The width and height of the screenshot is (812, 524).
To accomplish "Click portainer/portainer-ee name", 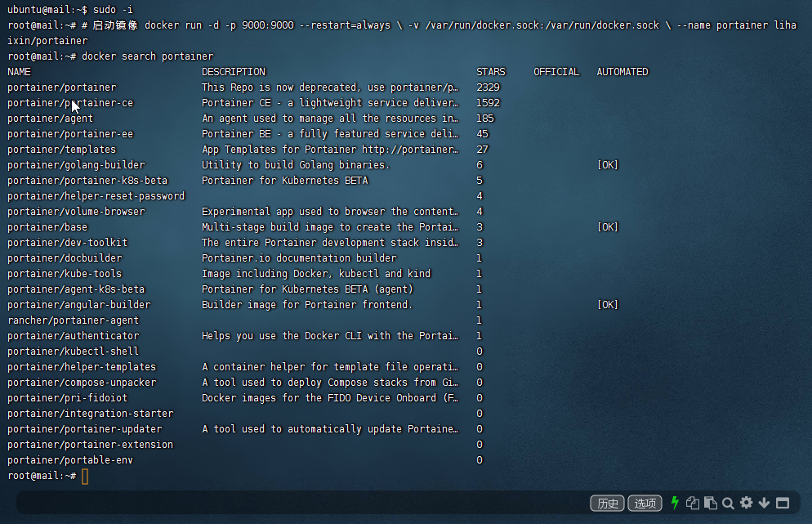I will pyautogui.click(x=70, y=134).
